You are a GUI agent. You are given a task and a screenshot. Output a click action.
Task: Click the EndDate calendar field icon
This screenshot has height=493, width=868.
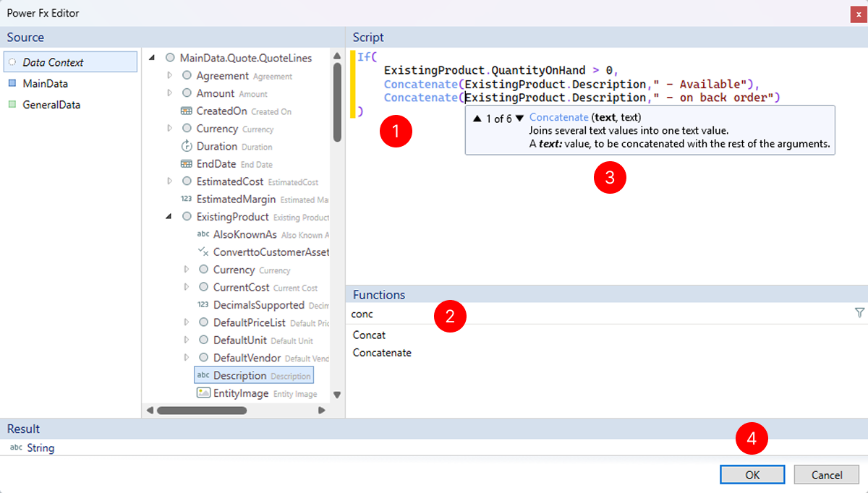pyautogui.click(x=186, y=164)
